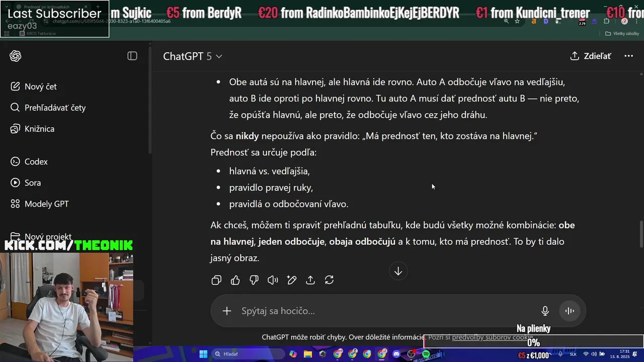Viewport: 644px width, 362px height.
Task: Play the response with read aloud speaker
Action: (x=273, y=280)
